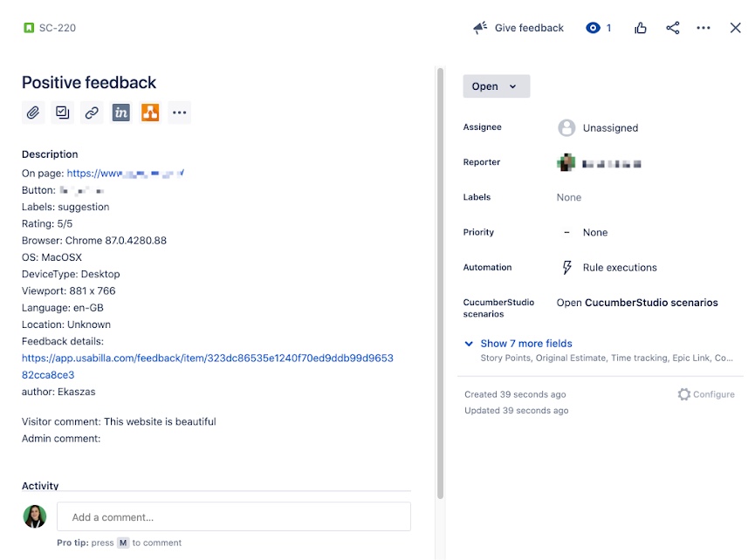Open the ellipsis menu beside the toolbar icons
This screenshot has width=755, height=560.
click(x=179, y=113)
